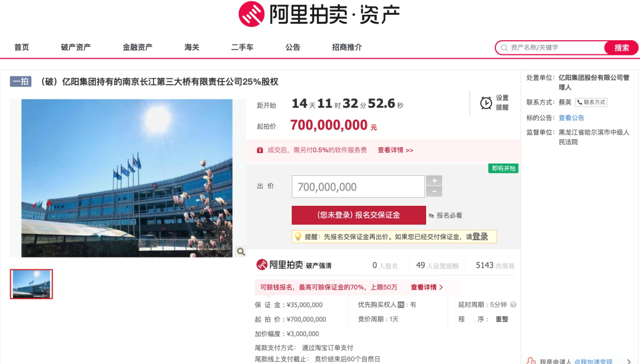Expand the 我是申请人 arrow at bottom right

pyautogui.click(x=629, y=361)
